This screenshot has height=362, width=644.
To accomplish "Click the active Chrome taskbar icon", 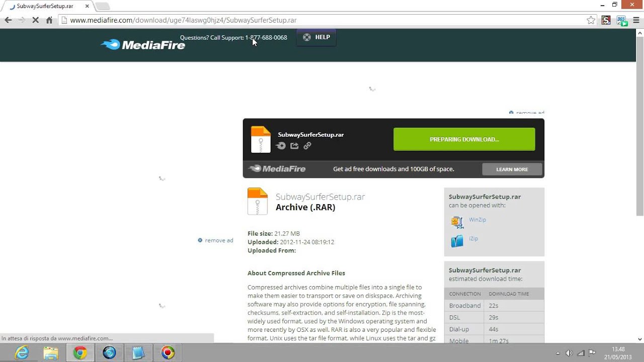I will click(80, 353).
